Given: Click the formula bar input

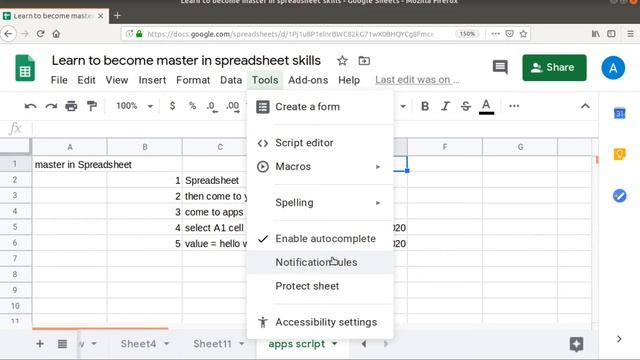Looking at the screenshot, I should click(x=314, y=129).
